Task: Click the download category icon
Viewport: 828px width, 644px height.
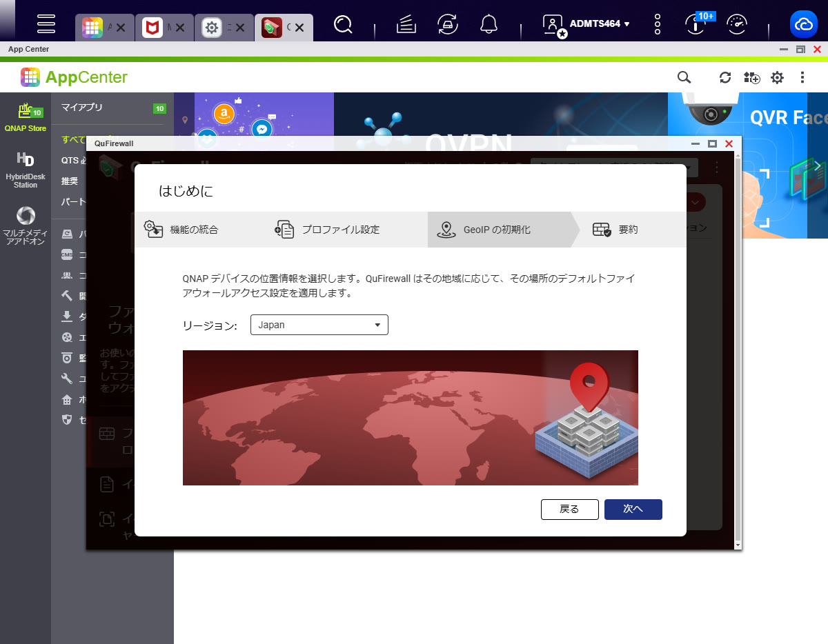Action: (x=67, y=316)
